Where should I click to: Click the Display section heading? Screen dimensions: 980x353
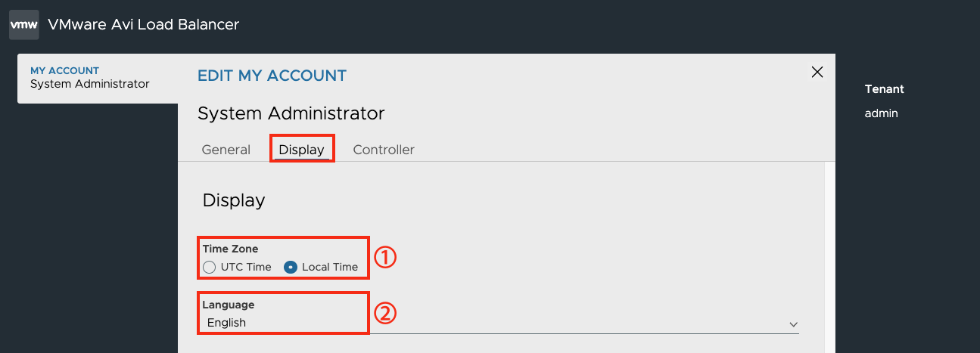(234, 200)
